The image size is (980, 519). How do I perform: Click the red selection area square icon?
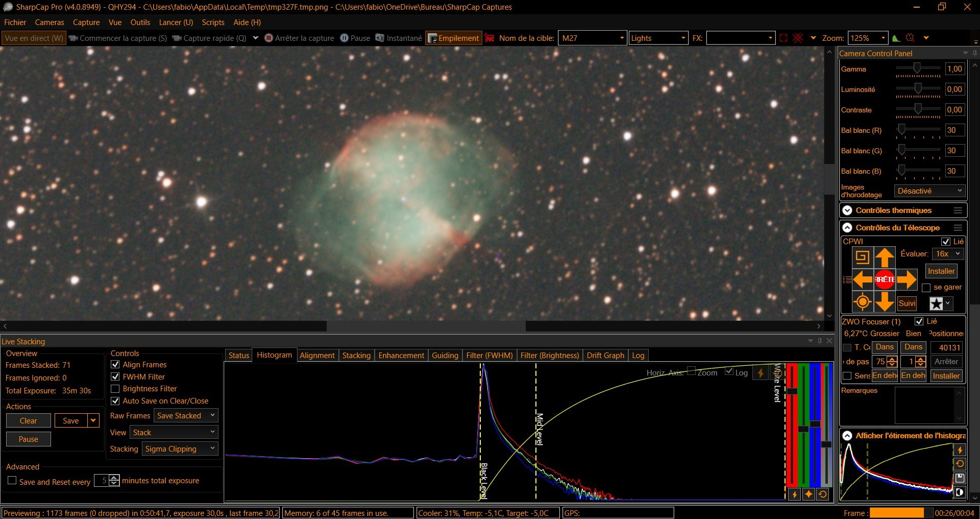(783, 38)
